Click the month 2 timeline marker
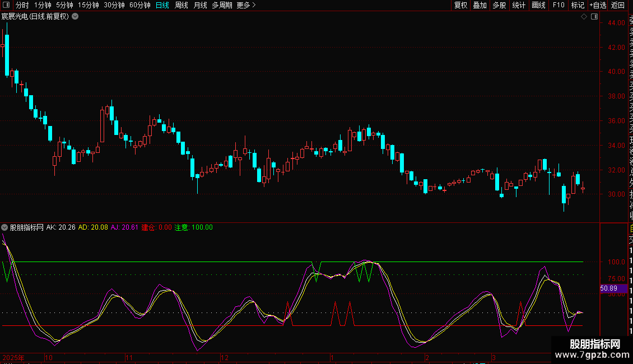633x364 pixels. (427, 357)
